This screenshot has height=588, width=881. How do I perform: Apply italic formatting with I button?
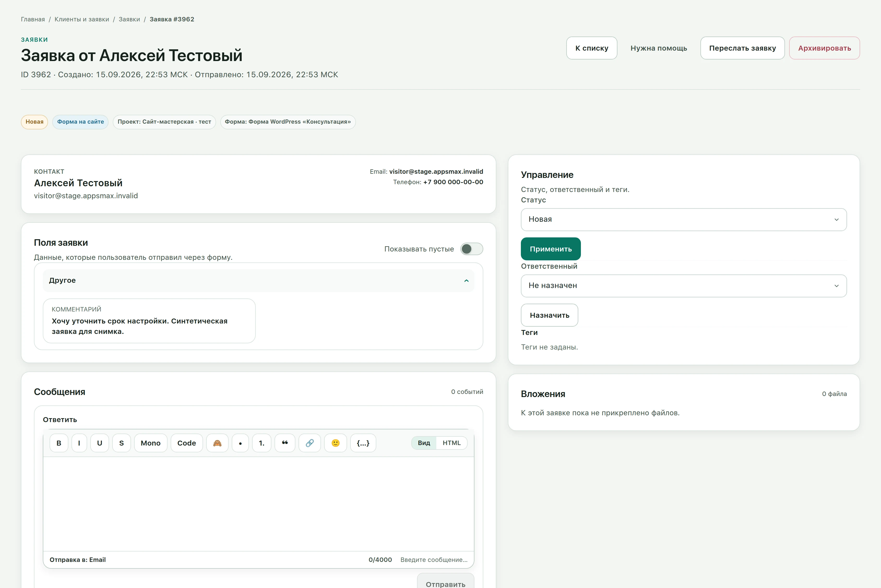[x=79, y=443]
